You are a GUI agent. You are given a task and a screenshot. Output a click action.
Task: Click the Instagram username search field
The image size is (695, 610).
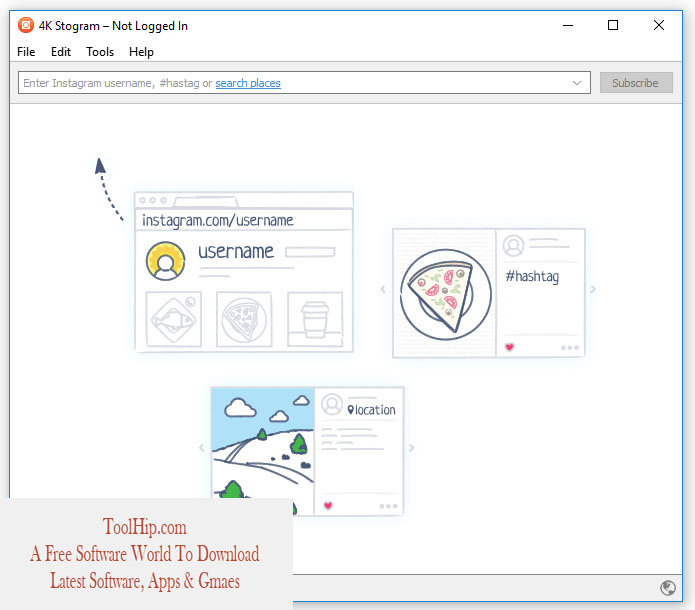304,83
